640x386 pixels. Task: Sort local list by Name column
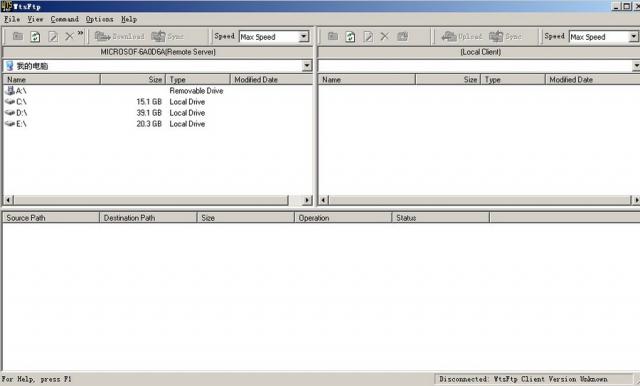tap(367, 80)
